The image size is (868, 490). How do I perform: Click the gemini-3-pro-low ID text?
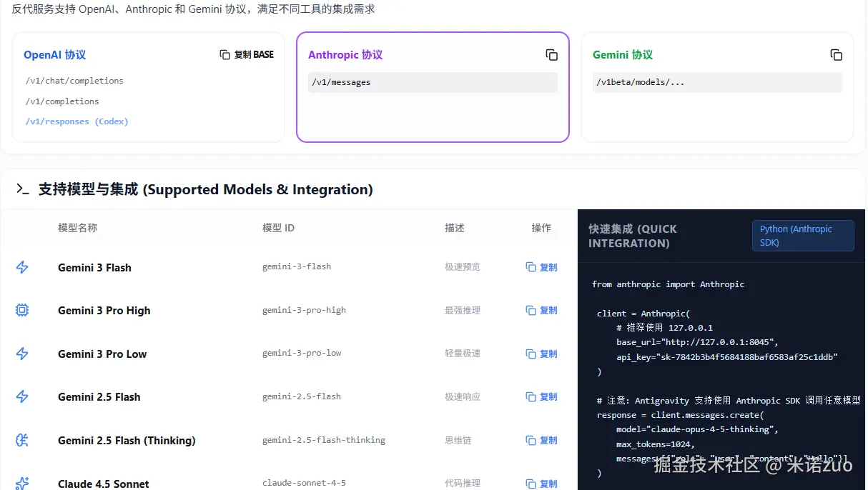[302, 353]
